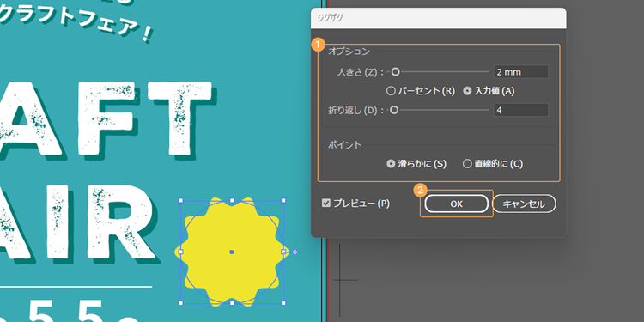
Task: Choose 直線的に point option
Action: coord(467,164)
